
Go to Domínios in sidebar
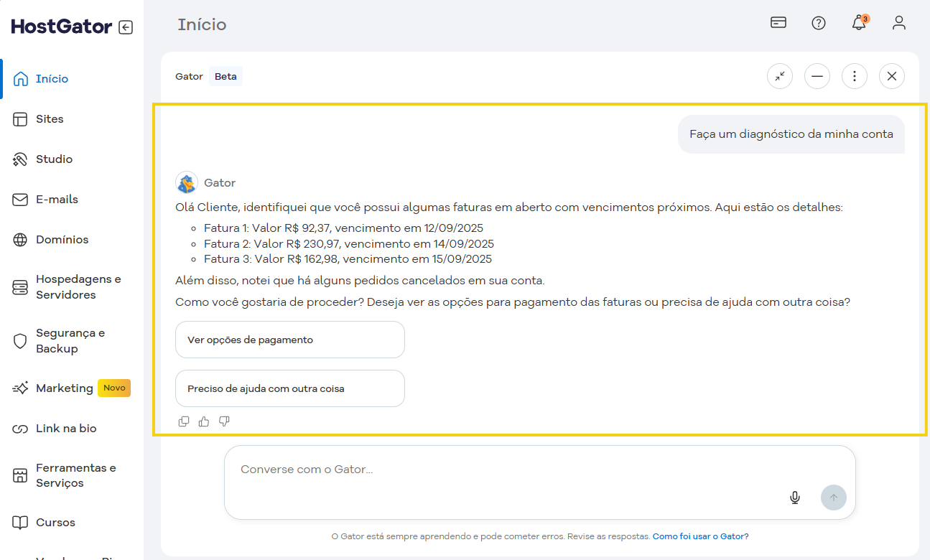tap(62, 240)
